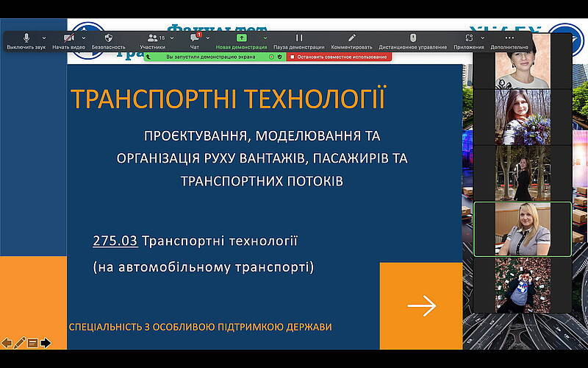Click Остановить совместное использование red button
Viewport: 588px width, 368px height.
(340, 57)
